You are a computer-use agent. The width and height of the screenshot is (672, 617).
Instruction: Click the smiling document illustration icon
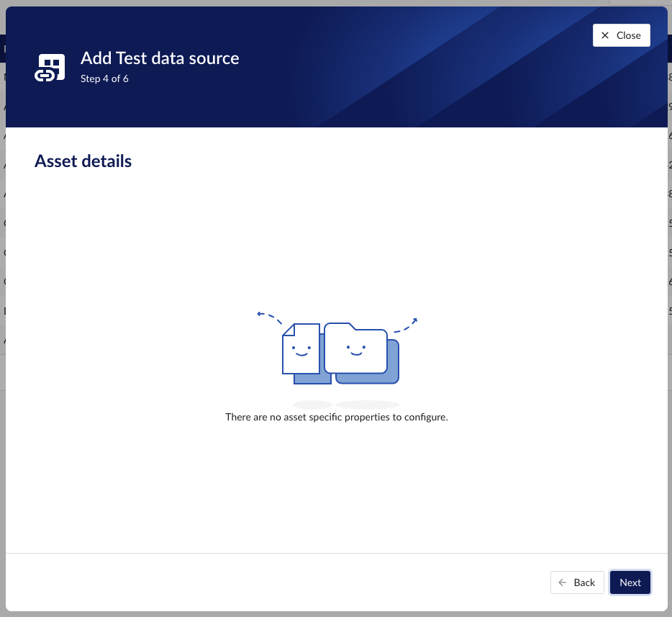[x=300, y=351]
